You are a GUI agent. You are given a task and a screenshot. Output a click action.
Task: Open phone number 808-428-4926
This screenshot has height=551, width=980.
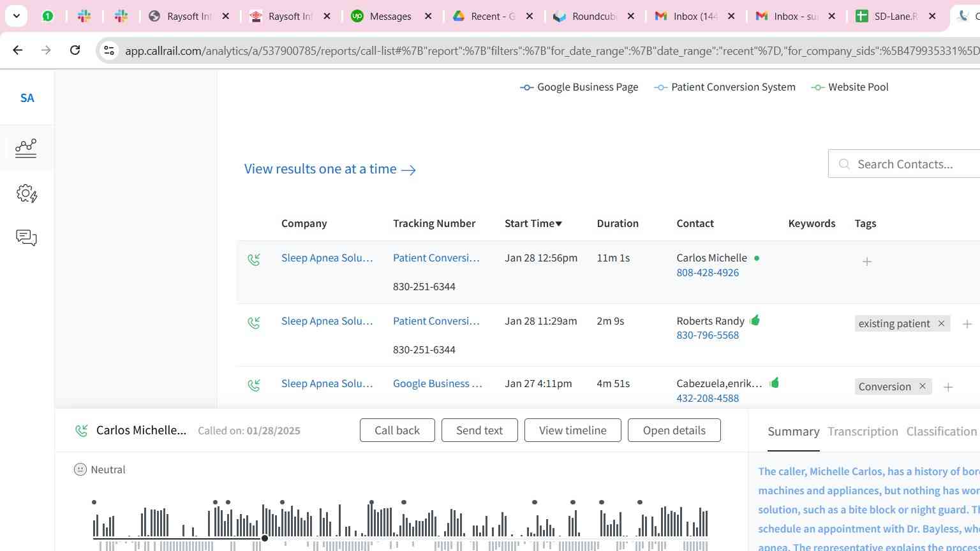coord(708,272)
